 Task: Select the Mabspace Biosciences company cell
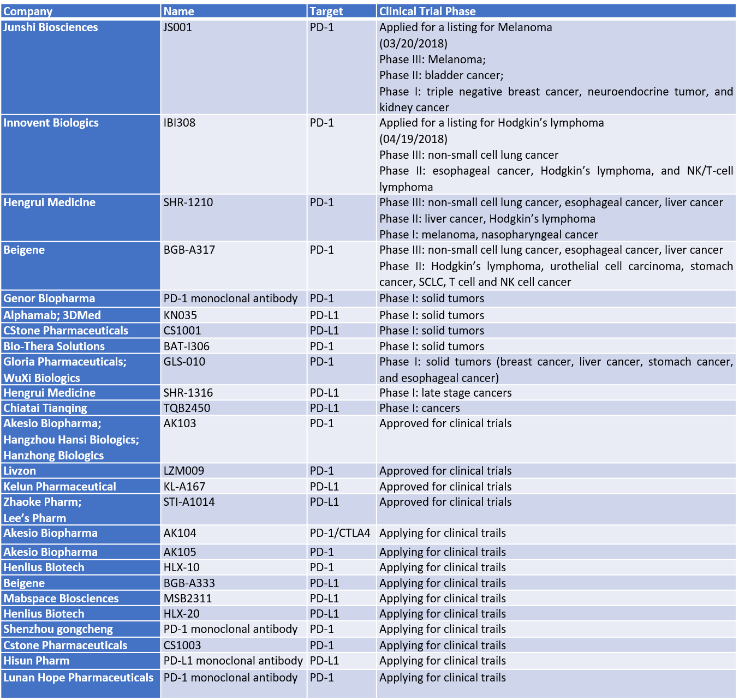(81, 598)
